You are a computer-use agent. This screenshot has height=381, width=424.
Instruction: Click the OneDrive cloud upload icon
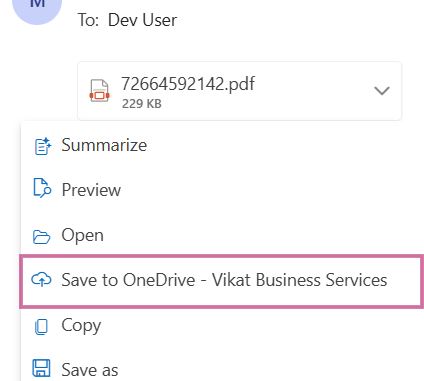(41, 279)
